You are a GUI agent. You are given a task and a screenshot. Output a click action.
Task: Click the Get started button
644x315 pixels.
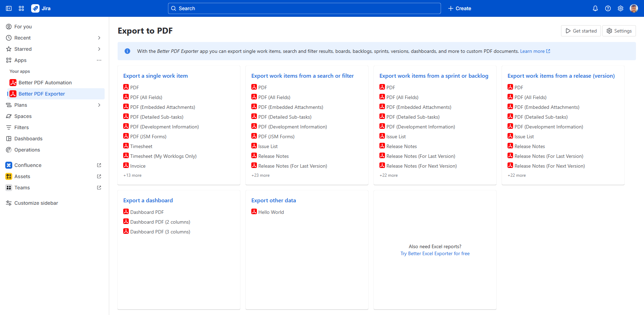581,31
